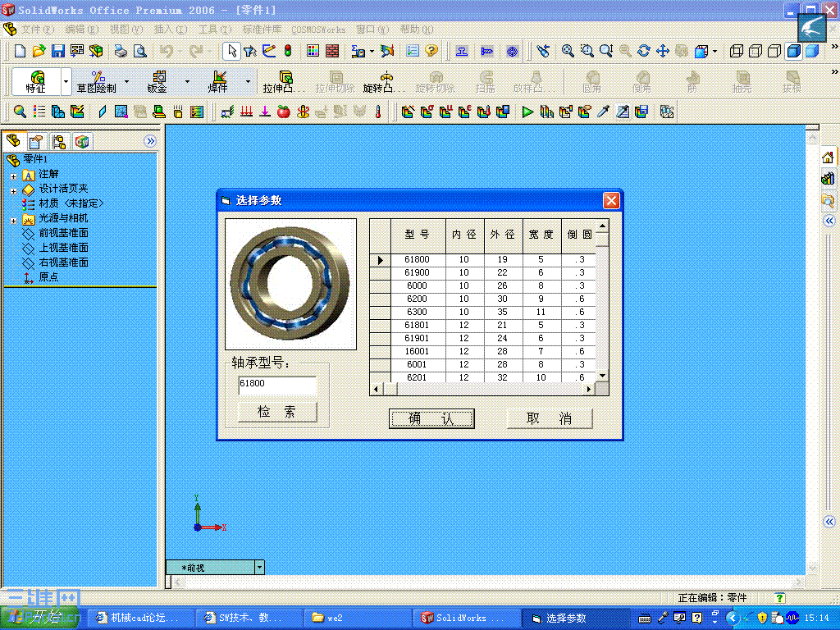Open the 特征 features toolbar dropdown arrow
840x630 pixels.
click(66, 82)
